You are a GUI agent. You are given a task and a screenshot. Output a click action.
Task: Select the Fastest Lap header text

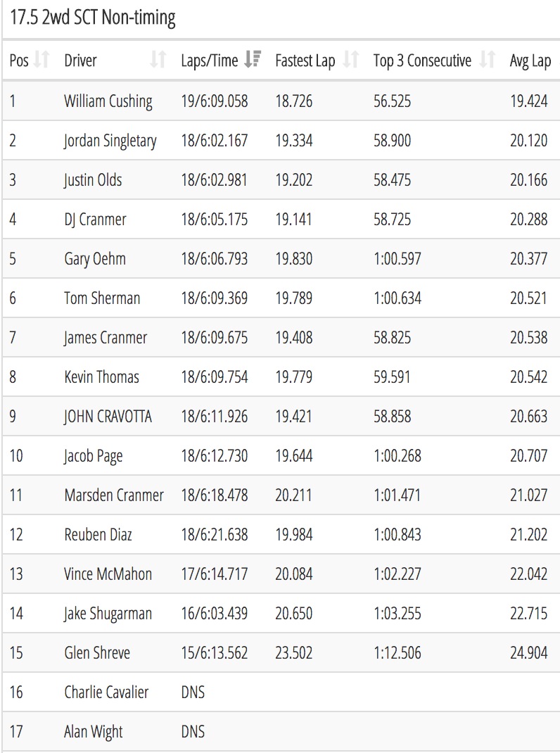pos(305,61)
